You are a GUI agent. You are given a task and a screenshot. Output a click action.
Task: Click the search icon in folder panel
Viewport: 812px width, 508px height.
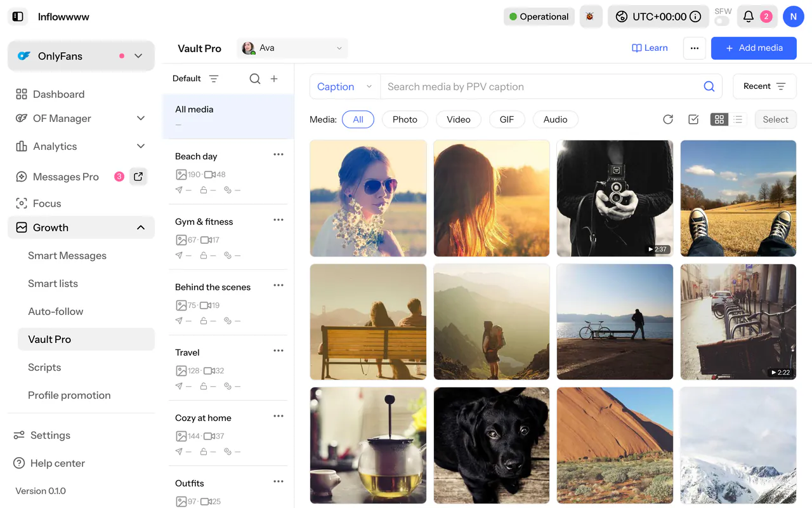255,79
